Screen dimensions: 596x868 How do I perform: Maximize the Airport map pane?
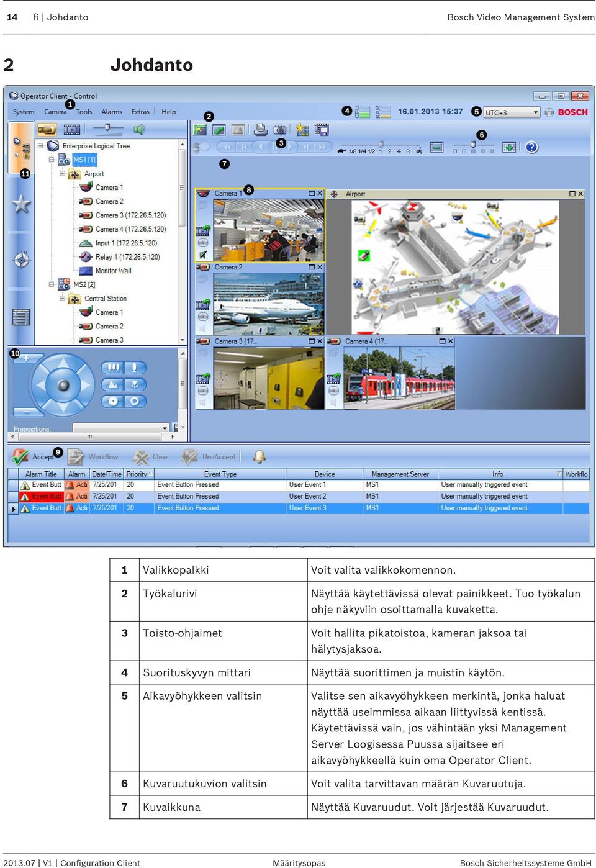pos(572,194)
